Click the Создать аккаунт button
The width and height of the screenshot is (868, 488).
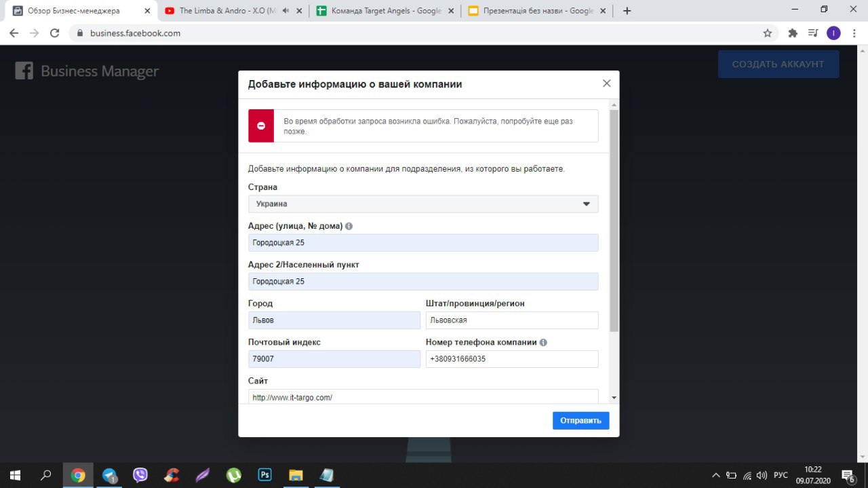[x=778, y=64]
